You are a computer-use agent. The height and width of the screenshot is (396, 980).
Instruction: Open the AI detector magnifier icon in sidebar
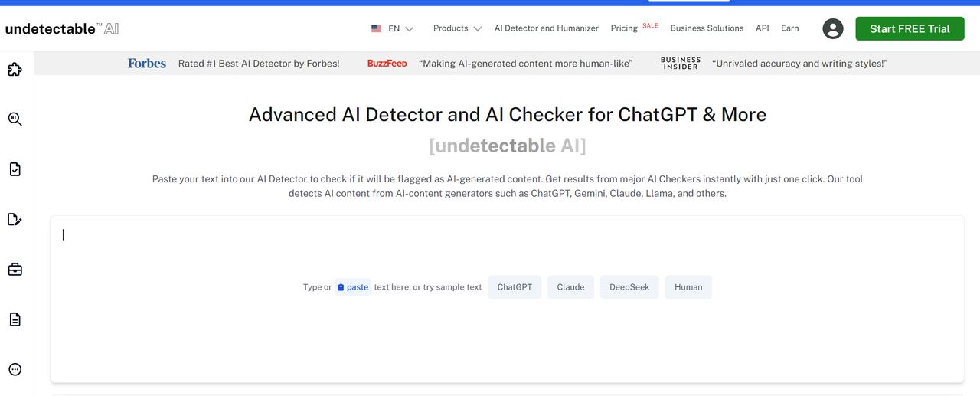coord(15,119)
